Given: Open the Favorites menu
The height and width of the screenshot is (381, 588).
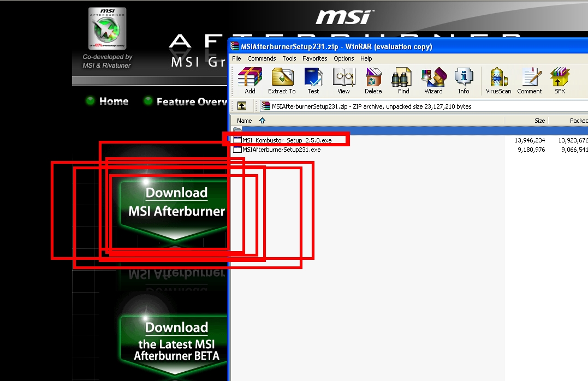Looking at the screenshot, I should click(315, 58).
